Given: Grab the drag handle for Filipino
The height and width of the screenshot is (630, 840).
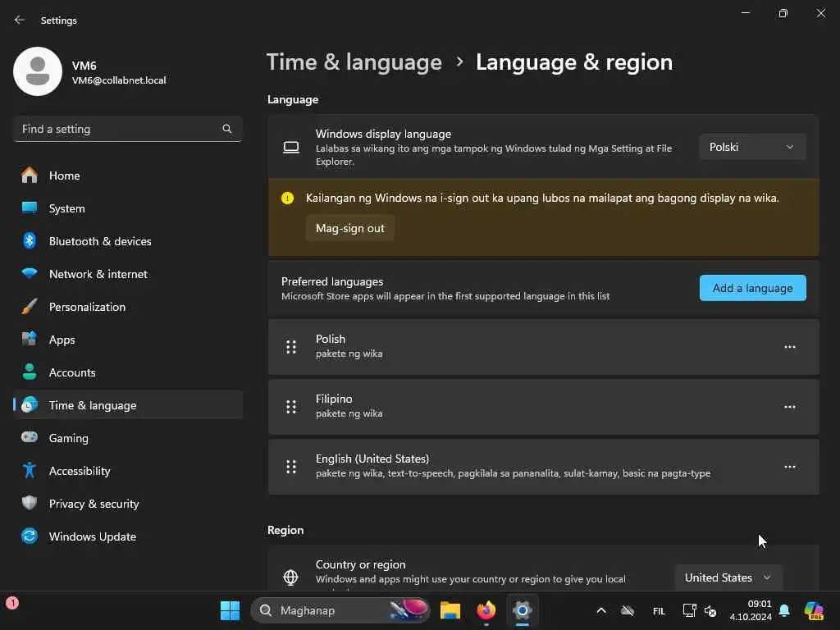Looking at the screenshot, I should pyautogui.click(x=291, y=407).
